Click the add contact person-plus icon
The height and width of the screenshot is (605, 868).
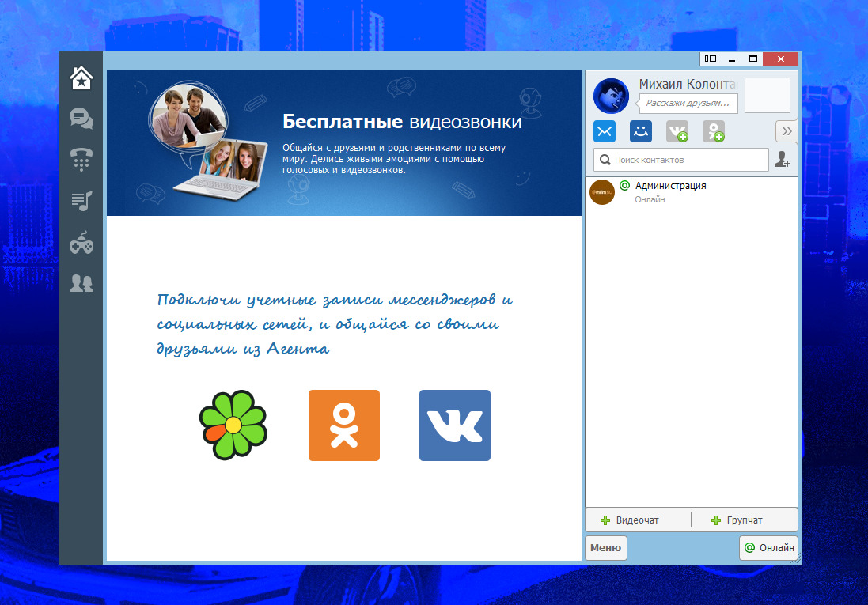[783, 160]
